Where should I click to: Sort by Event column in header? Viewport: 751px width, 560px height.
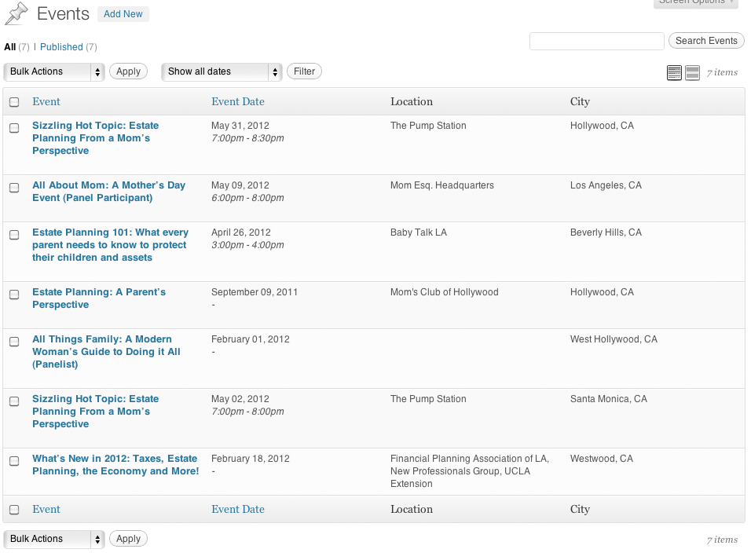pyautogui.click(x=46, y=101)
